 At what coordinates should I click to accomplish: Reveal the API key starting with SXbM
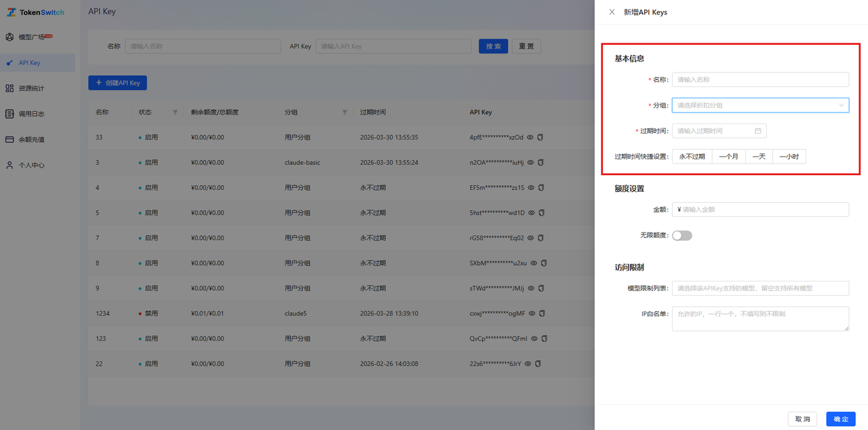click(x=534, y=263)
